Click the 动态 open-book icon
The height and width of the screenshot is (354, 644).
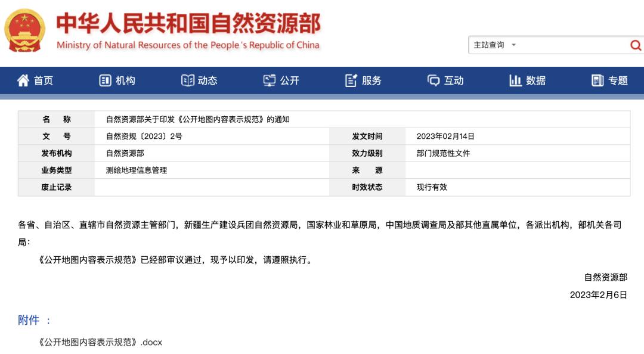click(187, 81)
